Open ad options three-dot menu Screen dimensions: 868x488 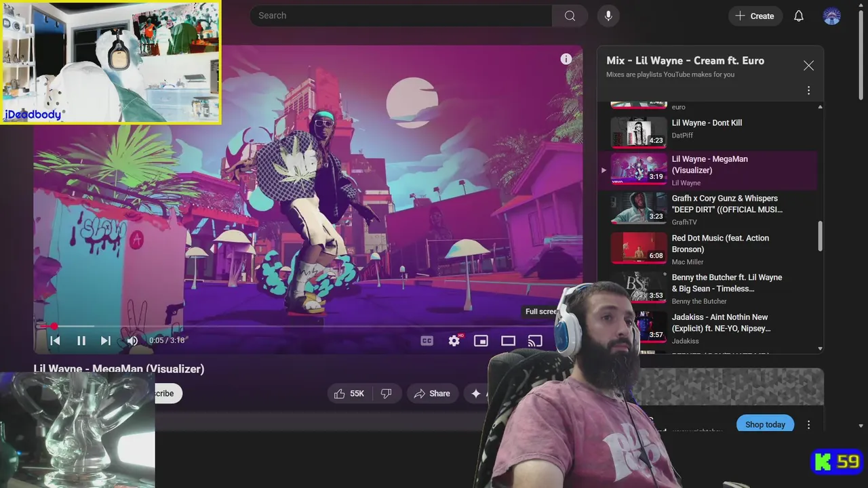click(808, 424)
